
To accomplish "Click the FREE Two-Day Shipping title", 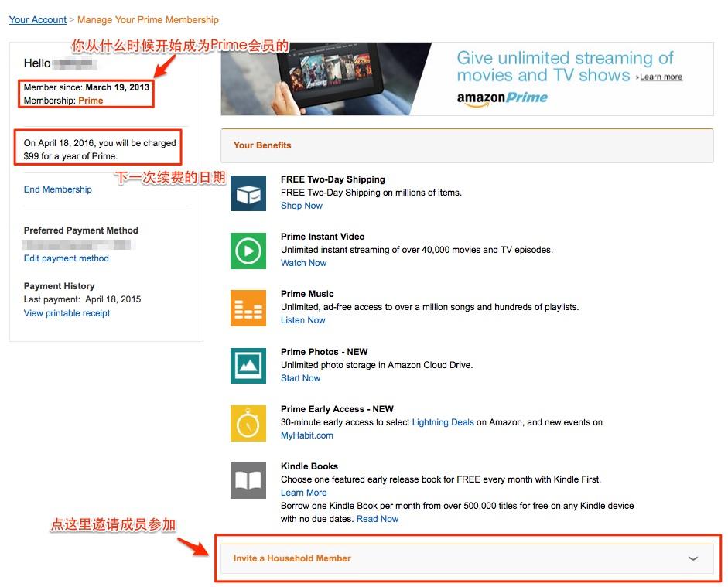I will pos(333,179).
